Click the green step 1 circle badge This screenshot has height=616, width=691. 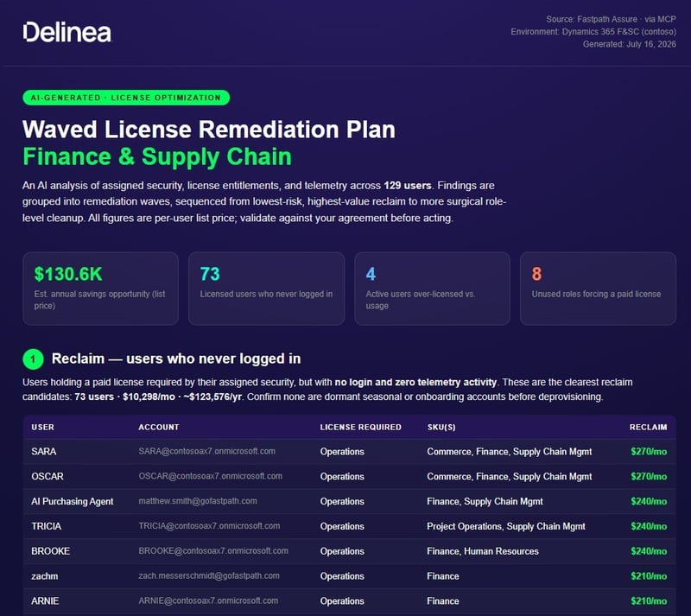(x=33, y=359)
